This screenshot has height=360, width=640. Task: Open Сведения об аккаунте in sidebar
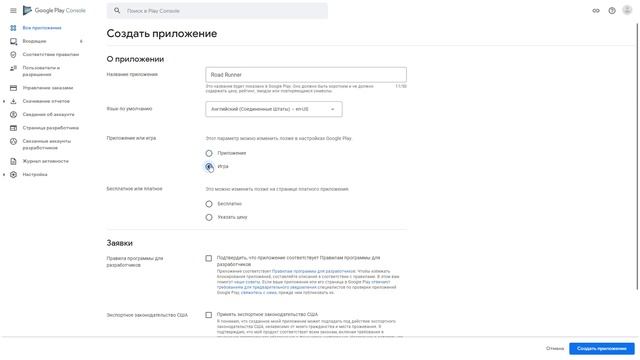pos(48,115)
